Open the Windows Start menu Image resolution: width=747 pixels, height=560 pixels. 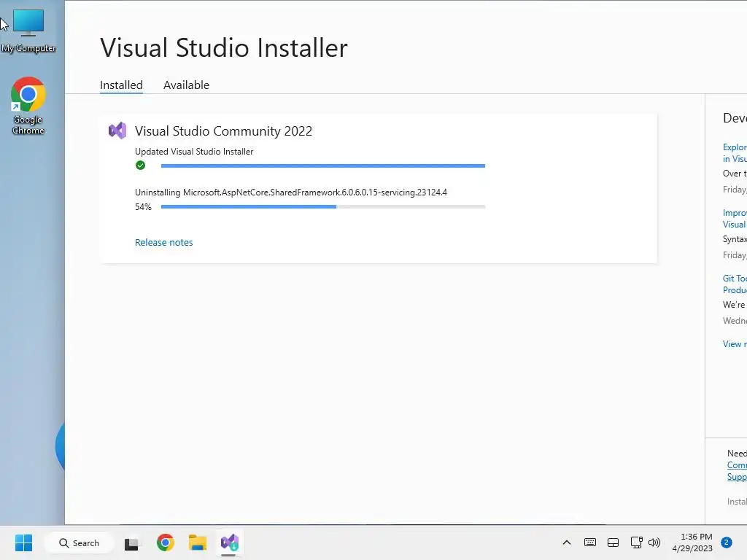click(x=23, y=542)
